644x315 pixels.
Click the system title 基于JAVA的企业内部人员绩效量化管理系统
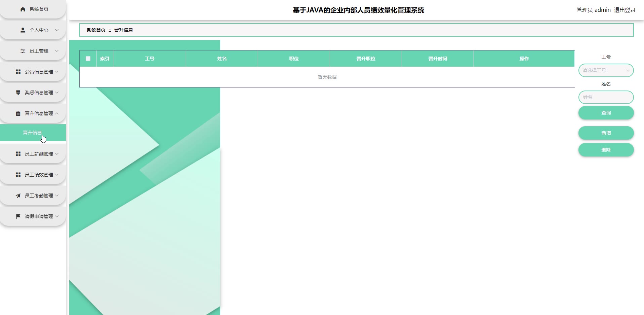pyautogui.click(x=358, y=10)
